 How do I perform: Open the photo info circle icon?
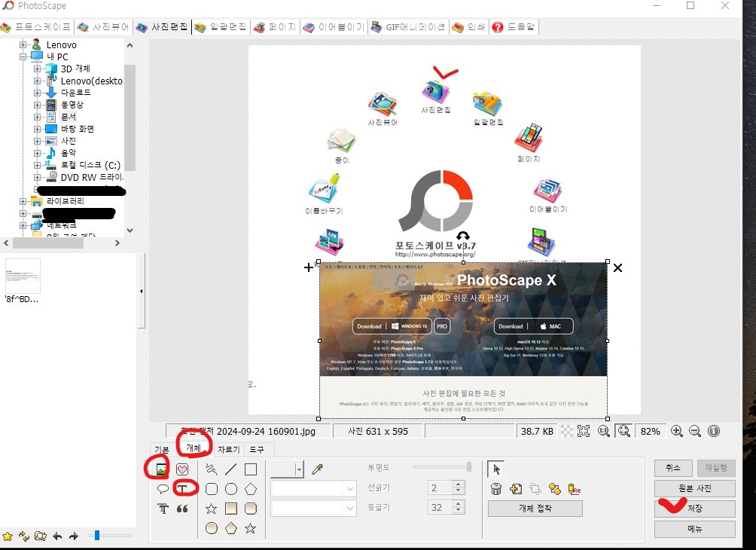[714, 431]
